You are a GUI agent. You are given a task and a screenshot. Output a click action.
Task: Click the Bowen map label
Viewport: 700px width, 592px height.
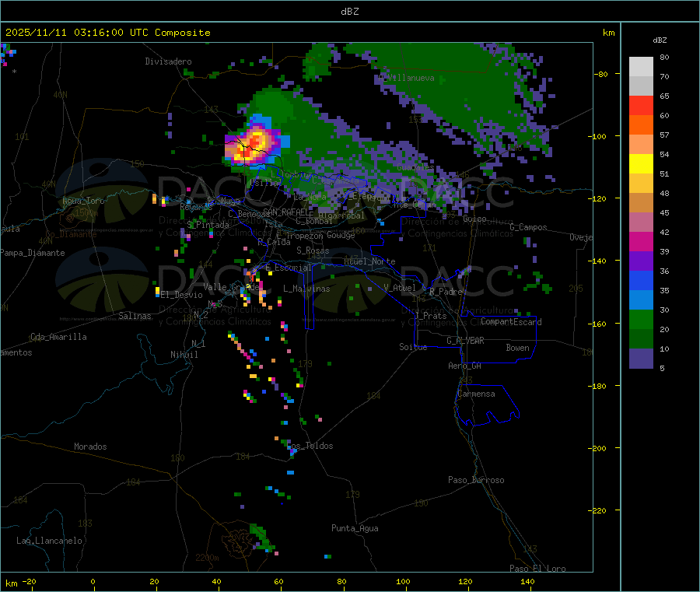coord(518,348)
